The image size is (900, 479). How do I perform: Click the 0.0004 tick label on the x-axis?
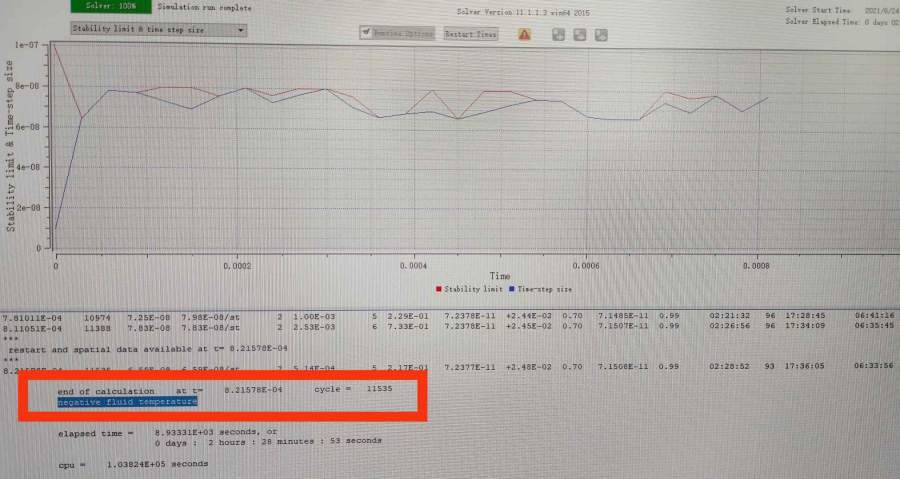click(413, 266)
